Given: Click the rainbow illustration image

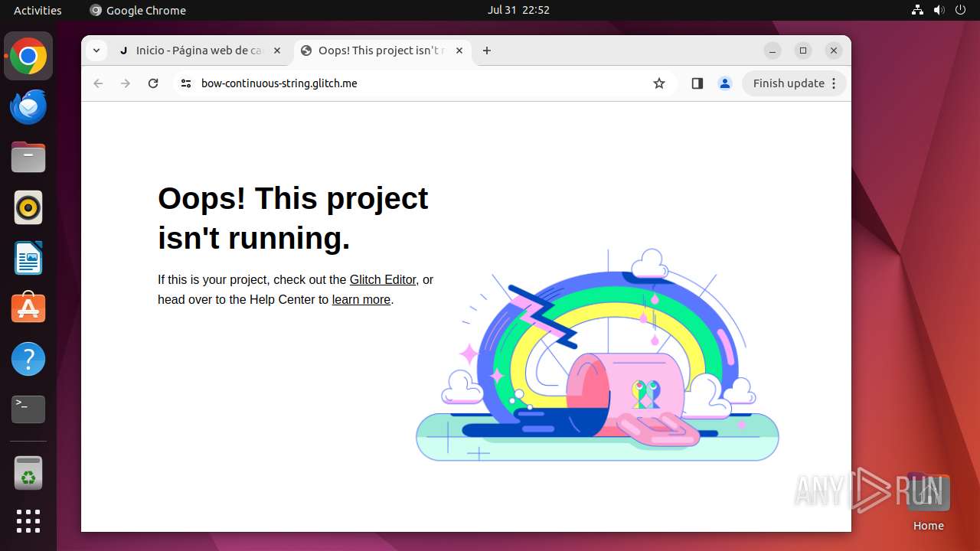Looking at the screenshot, I should (597, 356).
